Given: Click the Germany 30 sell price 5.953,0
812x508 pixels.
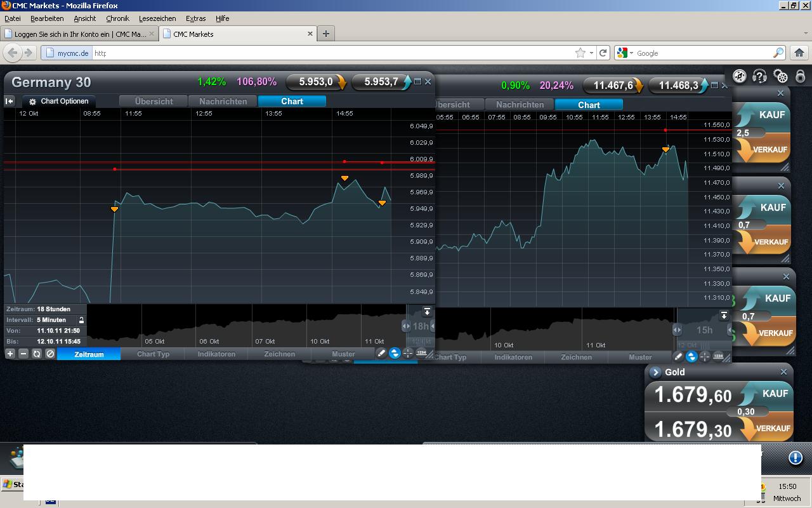Looking at the screenshot, I should coord(316,82).
